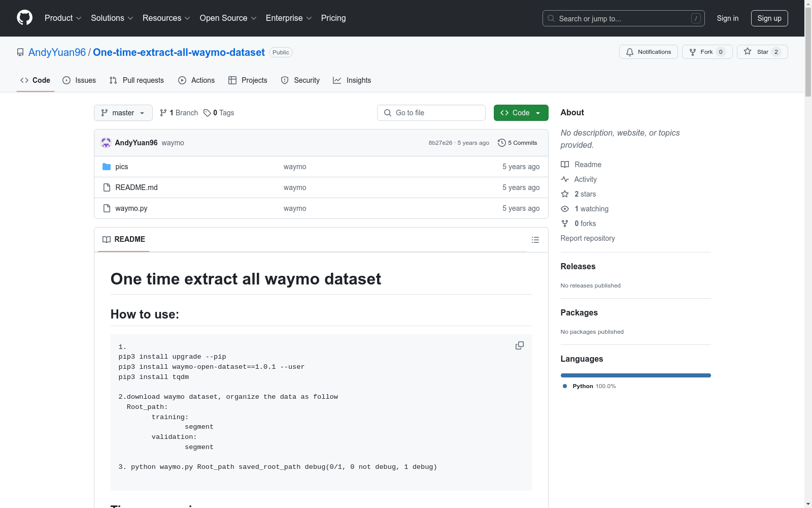Viewport: 812px width, 508px height.
Task: Click the Go to file search box
Action: click(x=431, y=113)
